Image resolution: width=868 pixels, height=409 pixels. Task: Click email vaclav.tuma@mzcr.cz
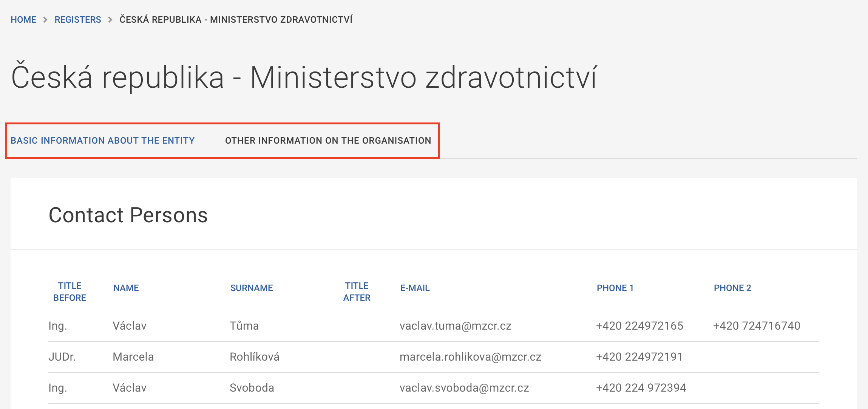pyautogui.click(x=456, y=326)
